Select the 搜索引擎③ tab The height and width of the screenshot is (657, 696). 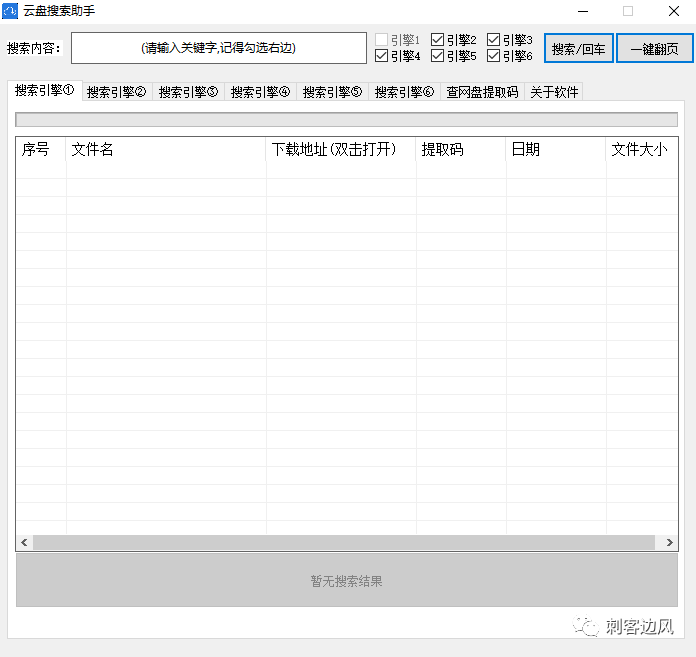(x=189, y=92)
